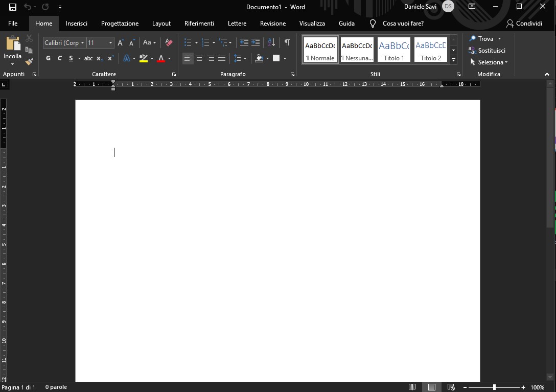Click the shading paint bucket icon
This screenshot has height=392, width=556.
tap(259, 58)
